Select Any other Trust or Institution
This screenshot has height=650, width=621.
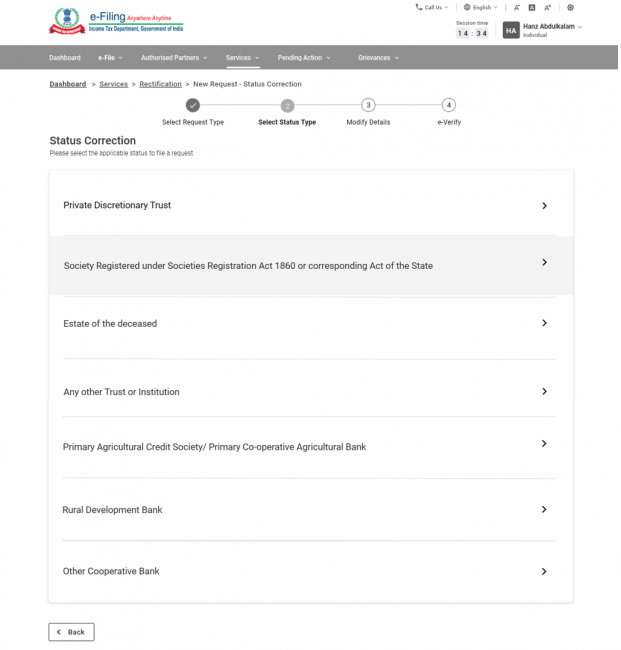[313, 390]
